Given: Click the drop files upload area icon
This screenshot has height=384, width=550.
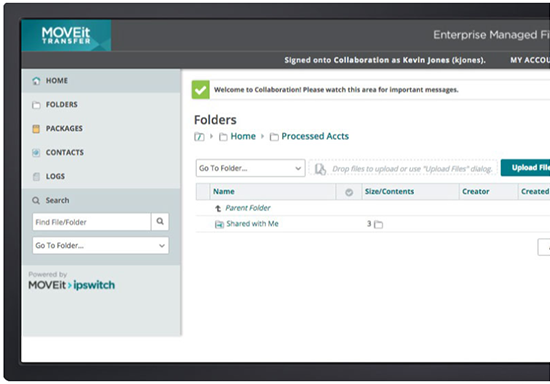Looking at the screenshot, I should coord(320,169).
